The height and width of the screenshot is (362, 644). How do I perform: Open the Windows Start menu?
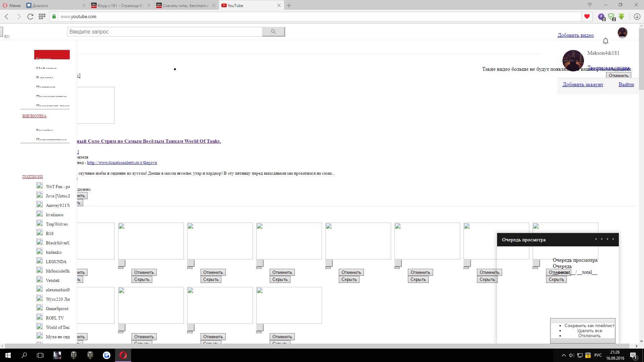[8, 355]
